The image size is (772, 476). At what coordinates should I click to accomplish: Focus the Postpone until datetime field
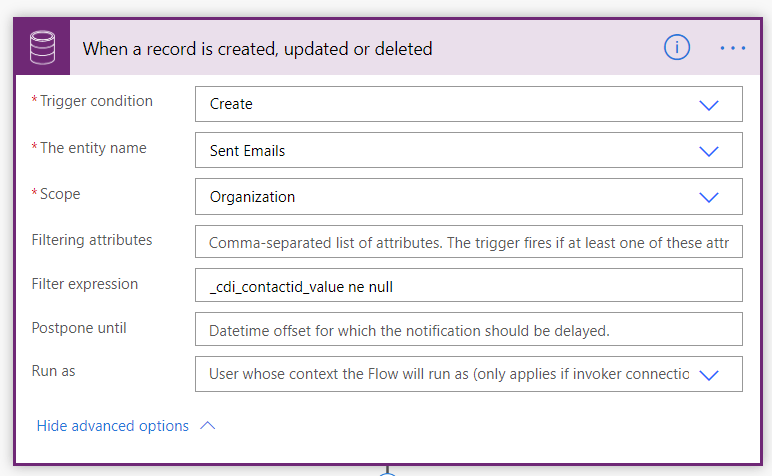click(468, 330)
